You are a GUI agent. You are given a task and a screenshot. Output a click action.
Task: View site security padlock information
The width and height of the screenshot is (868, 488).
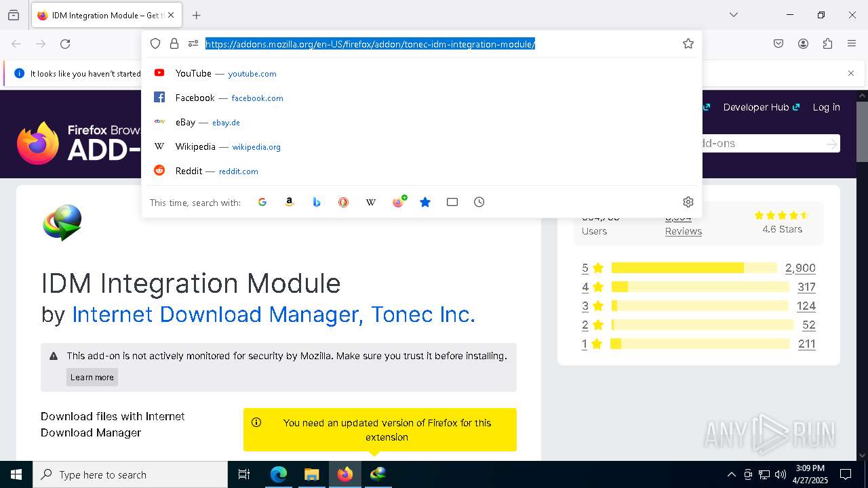tap(174, 43)
